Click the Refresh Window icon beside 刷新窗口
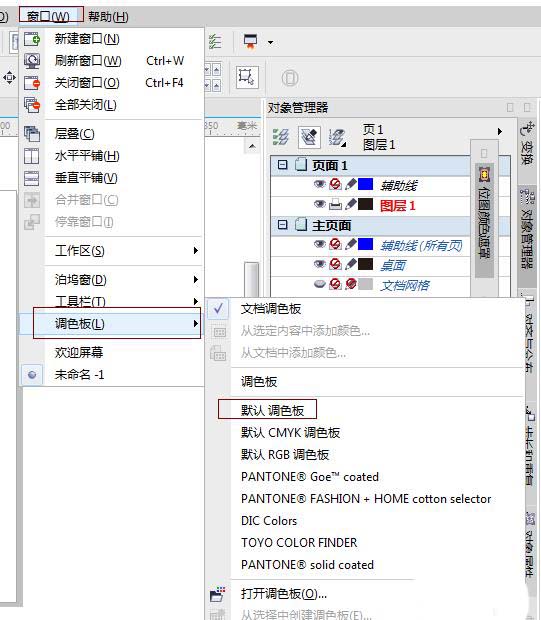Image resolution: width=541 pixels, height=620 pixels. [x=32, y=60]
